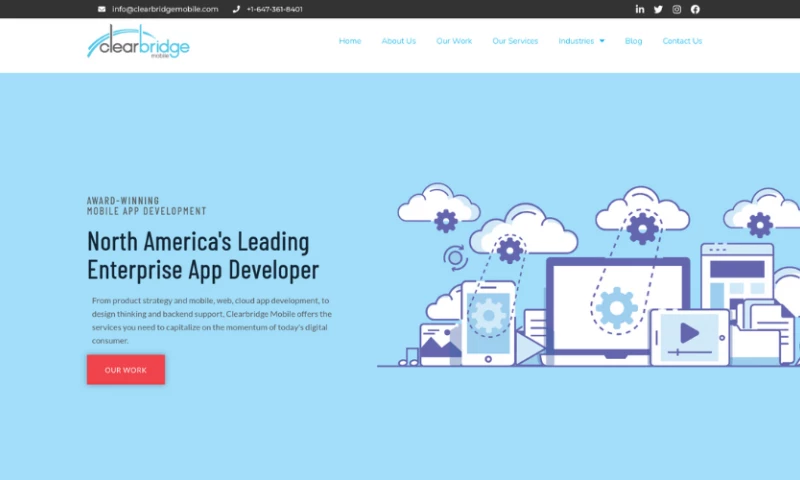Screen dimensions: 800x480
Task: Click info@clearbridgemobile.com email link
Action: click(165, 9)
